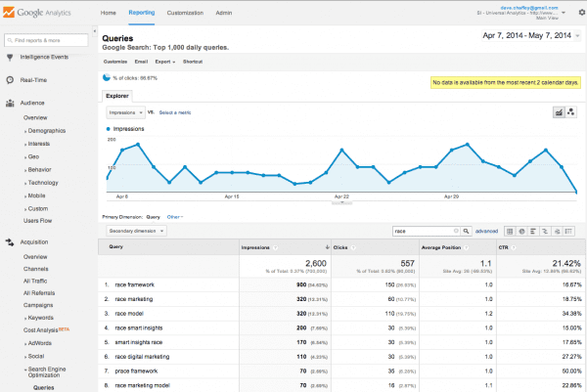Click the 'prace framework' query row
This screenshot has width=587, height=392.
[x=341, y=371]
